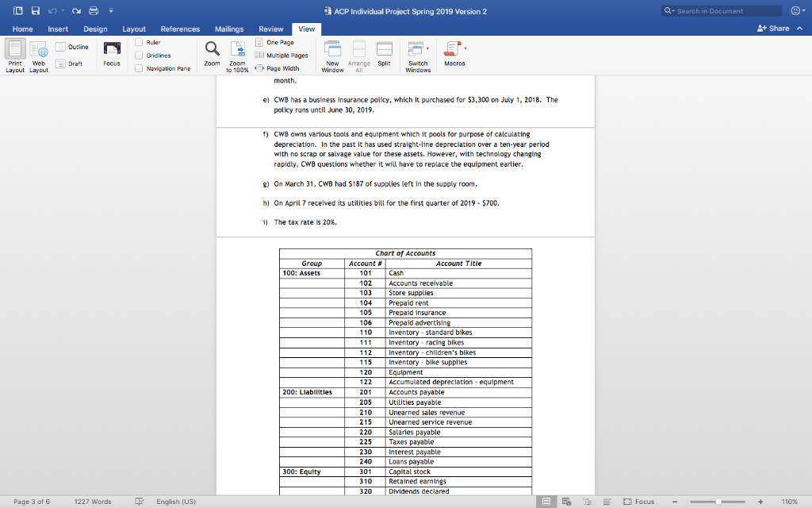Click the Search in Document field
This screenshot has height=508, width=812.
tap(721, 10)
